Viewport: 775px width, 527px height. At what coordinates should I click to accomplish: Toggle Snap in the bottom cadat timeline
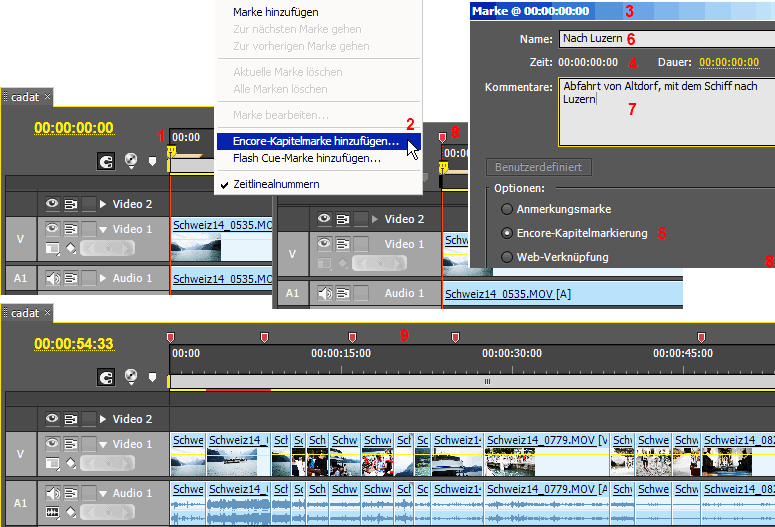106,377
